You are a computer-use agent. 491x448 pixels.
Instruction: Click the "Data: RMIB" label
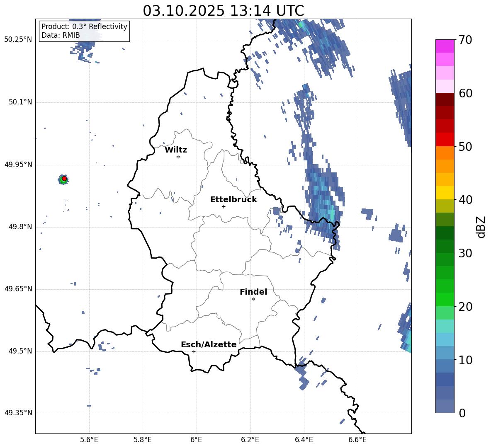click(x=61, y=35)
